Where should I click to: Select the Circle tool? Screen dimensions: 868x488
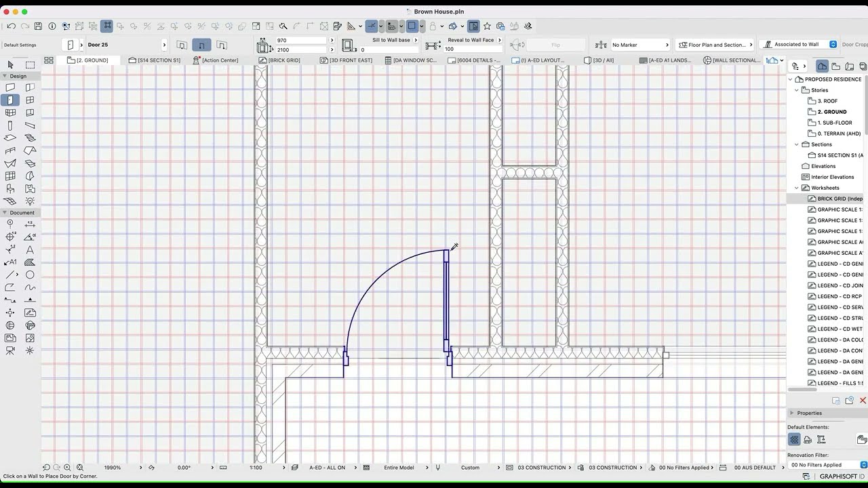(30, 274)
